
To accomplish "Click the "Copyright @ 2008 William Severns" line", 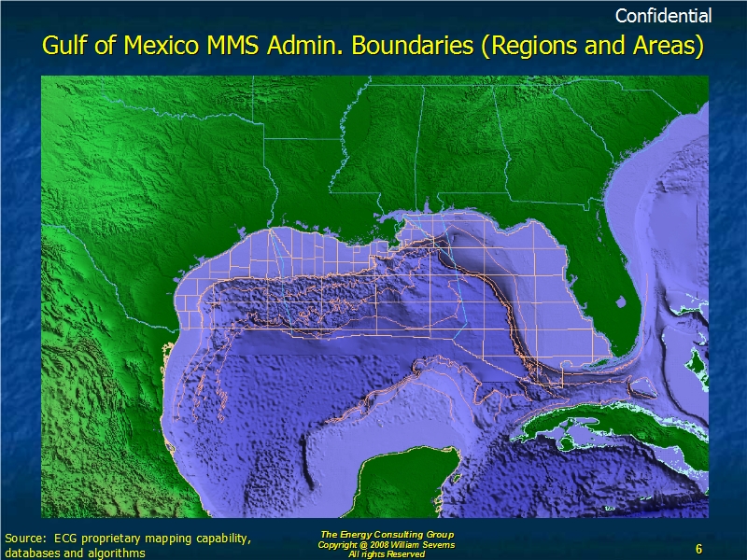I will point(387,544).
